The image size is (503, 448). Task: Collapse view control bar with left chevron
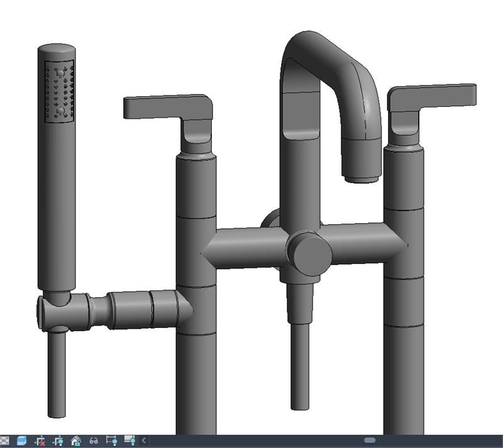click(144, 440)
